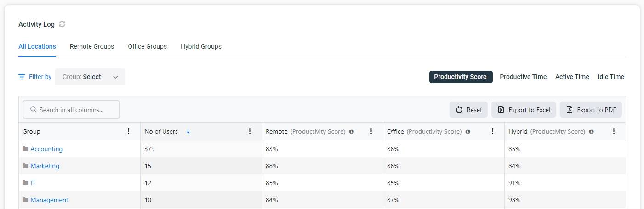Click the sort arrow beside No of Users

point(188,131)
